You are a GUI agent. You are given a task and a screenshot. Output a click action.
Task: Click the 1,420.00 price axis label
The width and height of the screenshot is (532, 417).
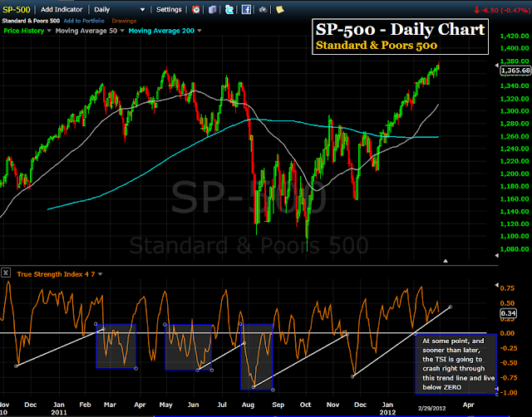(515, 36)
